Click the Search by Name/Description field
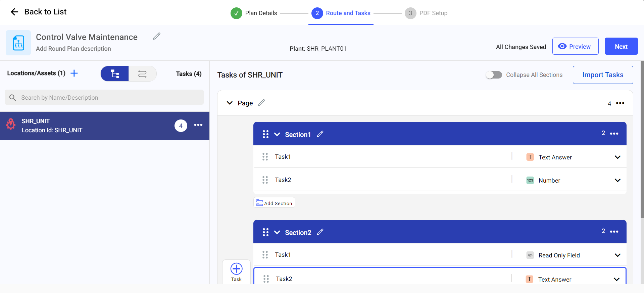The width and height of the screenshot is (644, 293). pos(104,98)
